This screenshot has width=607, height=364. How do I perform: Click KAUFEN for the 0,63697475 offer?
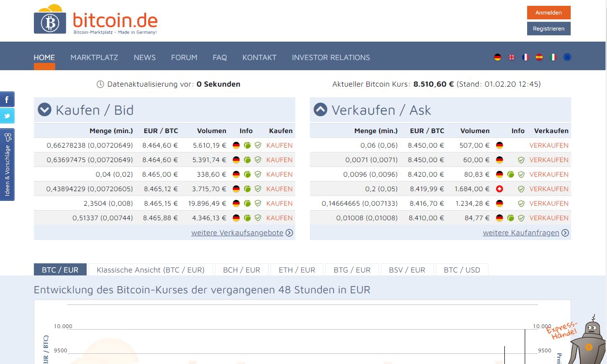tap(279, 160)
